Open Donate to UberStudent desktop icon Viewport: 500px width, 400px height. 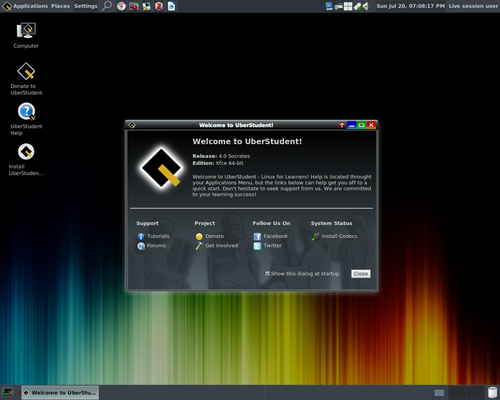[x=26, y=79]
